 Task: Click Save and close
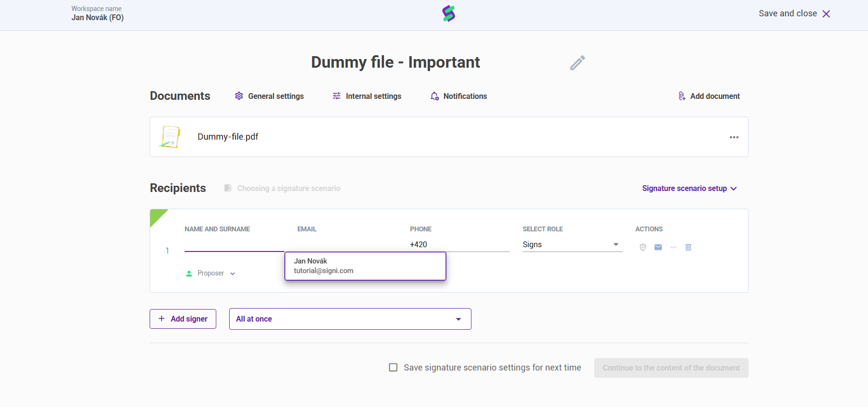pyautogui.click(x=794, y=14)
